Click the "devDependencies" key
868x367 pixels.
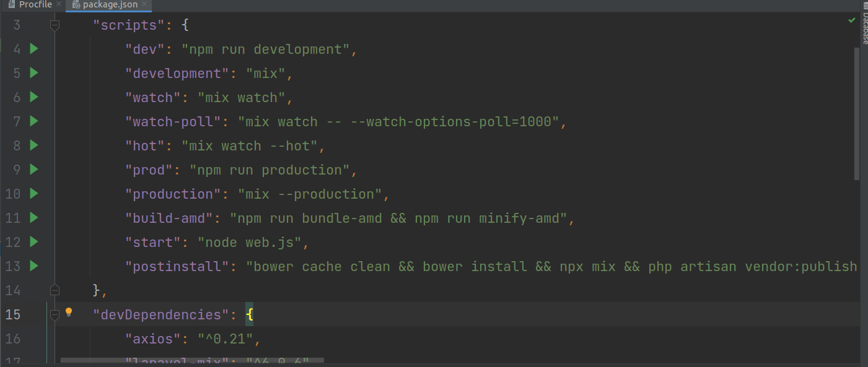pos(161,315)
